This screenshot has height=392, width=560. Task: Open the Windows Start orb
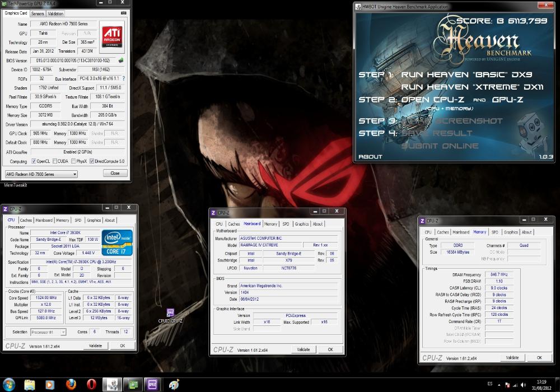(8, 385)
